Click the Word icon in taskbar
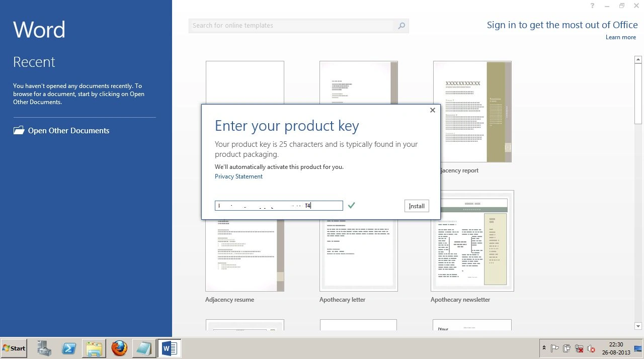Image resolution: width=644 pixels, height=359 pixels. point(169,348)
